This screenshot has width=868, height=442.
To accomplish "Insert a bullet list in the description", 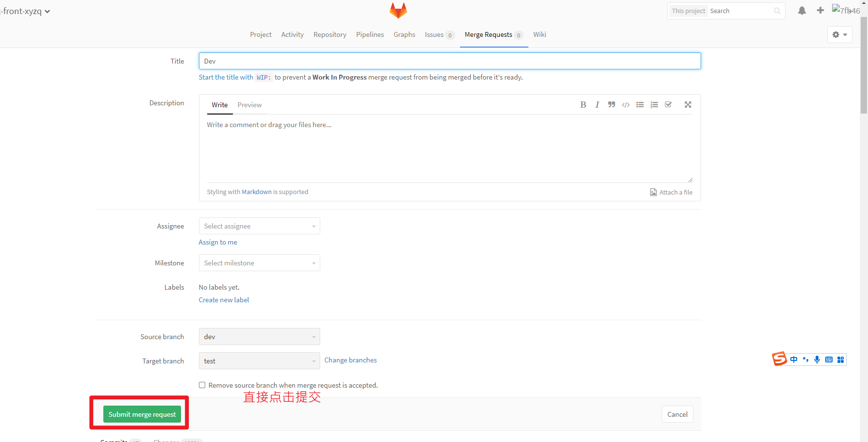I will click(639, 104).
